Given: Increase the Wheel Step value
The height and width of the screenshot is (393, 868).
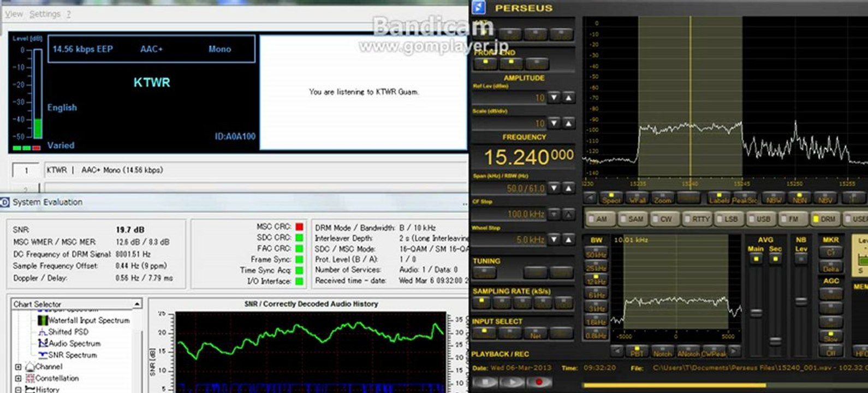Looking at the screenshot, I should (x=568, y=240).
